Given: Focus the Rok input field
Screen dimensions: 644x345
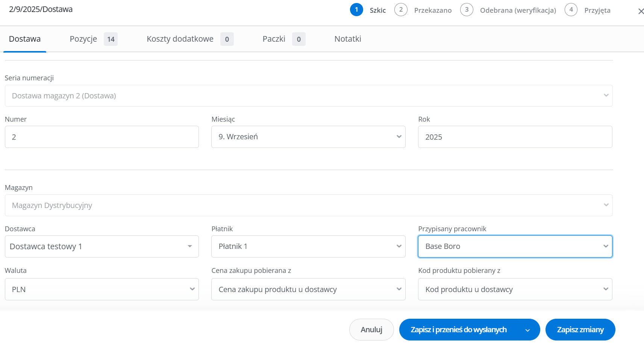Looking at the screenshot, I should [x=515, y=137].
